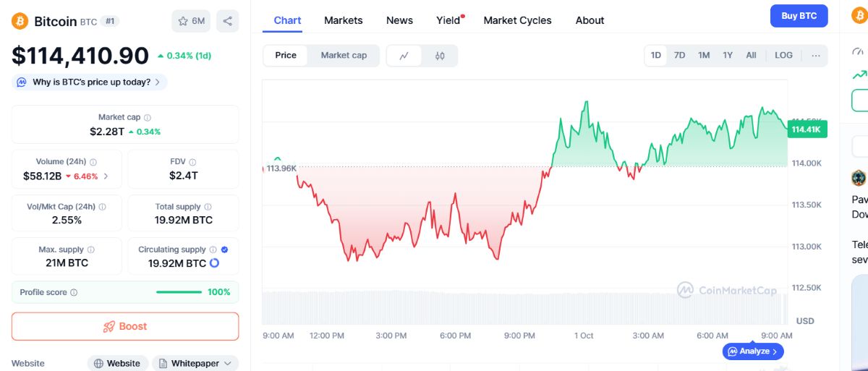Set chart range to 1Y
Image resolution: width=868 pixels, height=371 pixels.
click(728, 56)
